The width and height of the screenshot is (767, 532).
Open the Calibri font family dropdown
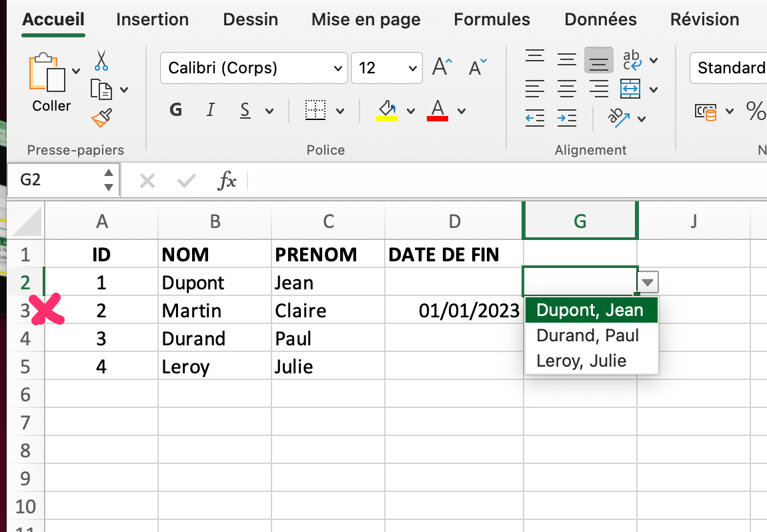[x=339, y=68]
